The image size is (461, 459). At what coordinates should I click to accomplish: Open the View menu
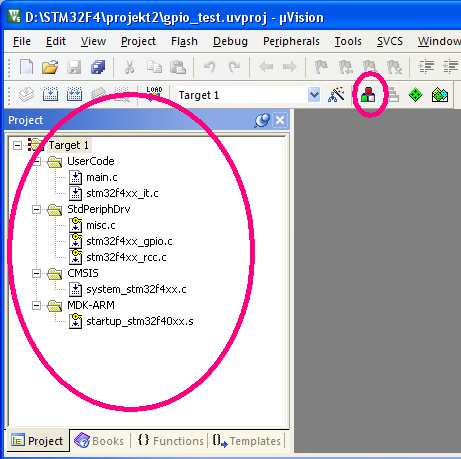(x=93, y=41)
